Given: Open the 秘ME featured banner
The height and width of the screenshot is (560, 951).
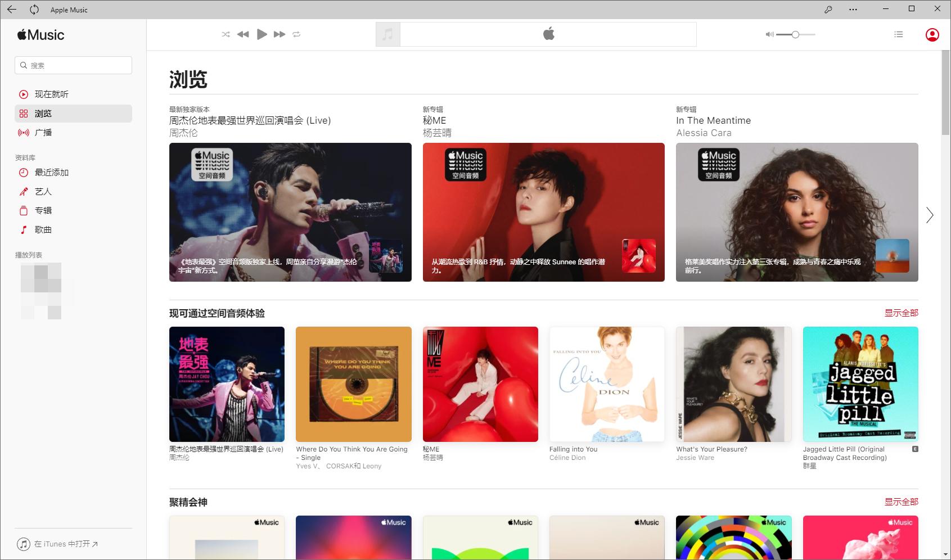Looking at the screenshot, I should pyautogui.click(x=544, y=212).
